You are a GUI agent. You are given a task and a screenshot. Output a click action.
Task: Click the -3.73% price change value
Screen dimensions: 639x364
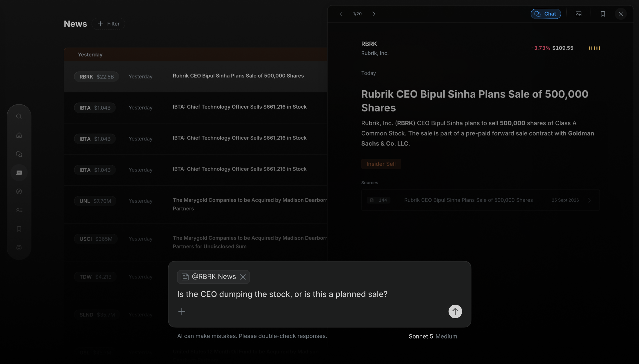(540, 48)
